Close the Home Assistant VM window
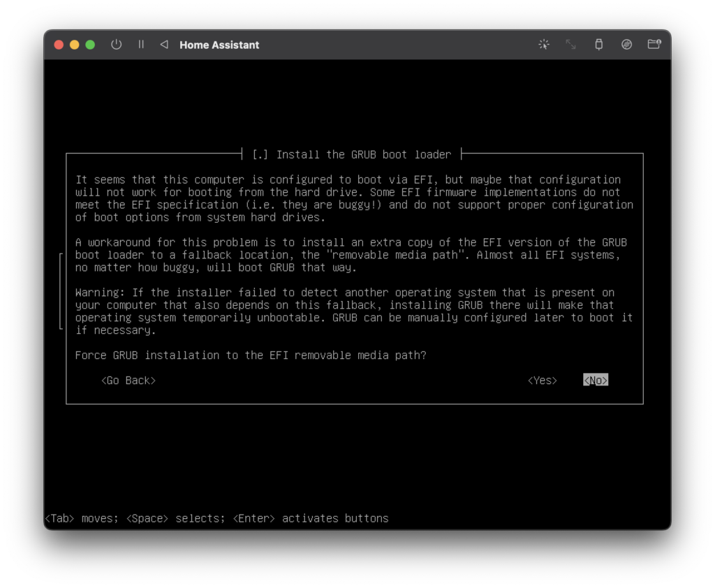Screen dimensions: 715x588 pyautogui.click(x=59, y=45)
